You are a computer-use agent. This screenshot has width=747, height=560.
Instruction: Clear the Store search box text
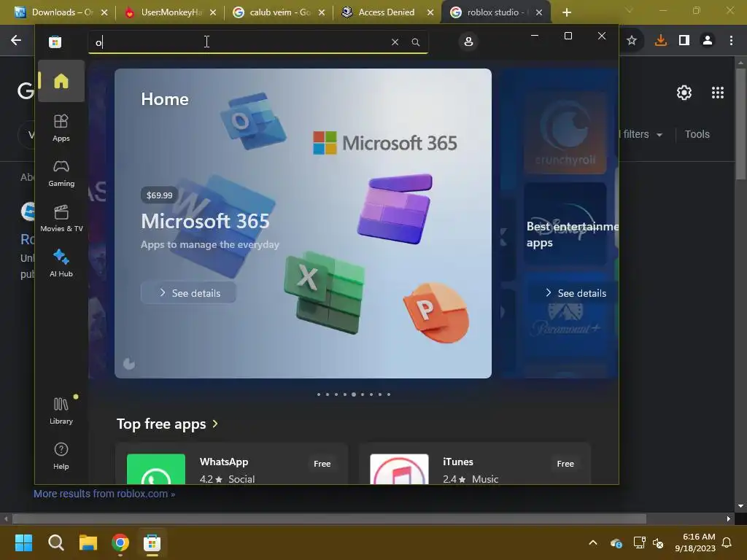395,42
